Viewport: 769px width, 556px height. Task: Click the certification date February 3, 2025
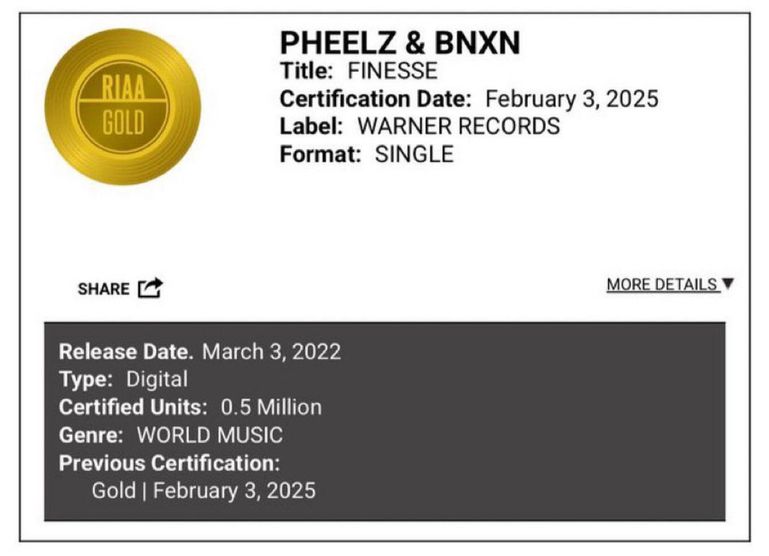click(x=572, y=100)
